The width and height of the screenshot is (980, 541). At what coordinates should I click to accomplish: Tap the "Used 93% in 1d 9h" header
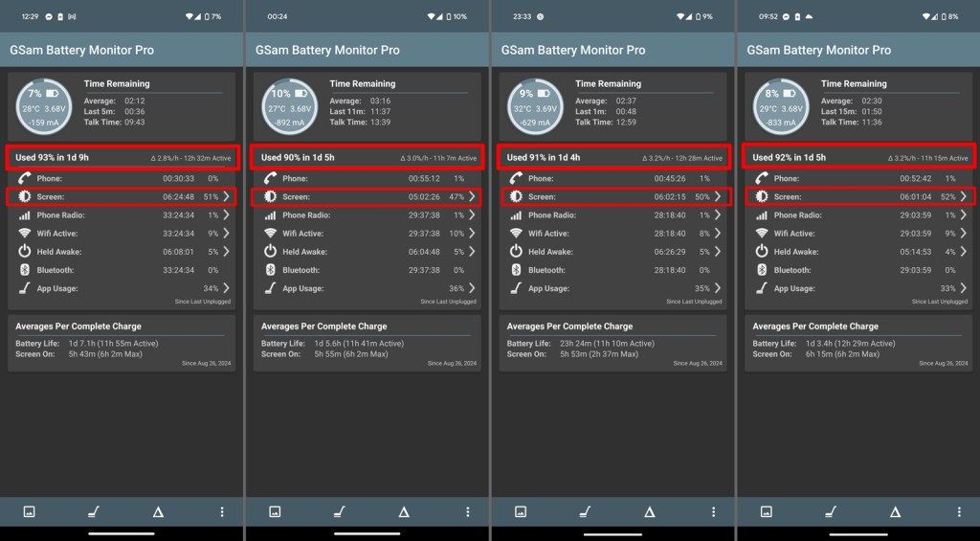click(x=122, y=157)
